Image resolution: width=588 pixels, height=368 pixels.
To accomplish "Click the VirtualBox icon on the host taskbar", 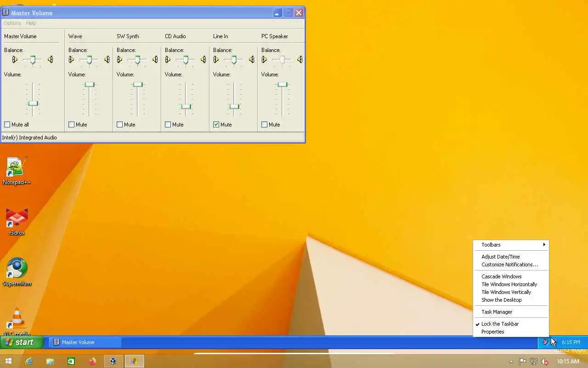I will 113,361.
